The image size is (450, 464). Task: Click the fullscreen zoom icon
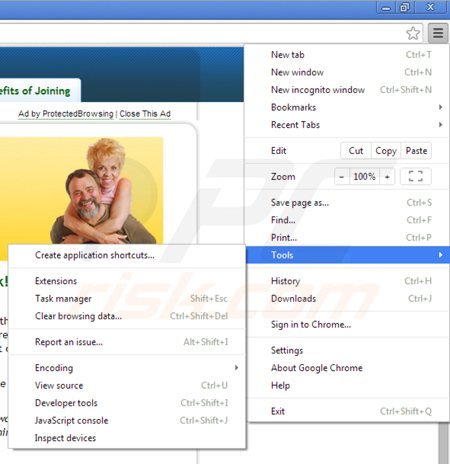[x=416, y=176]
